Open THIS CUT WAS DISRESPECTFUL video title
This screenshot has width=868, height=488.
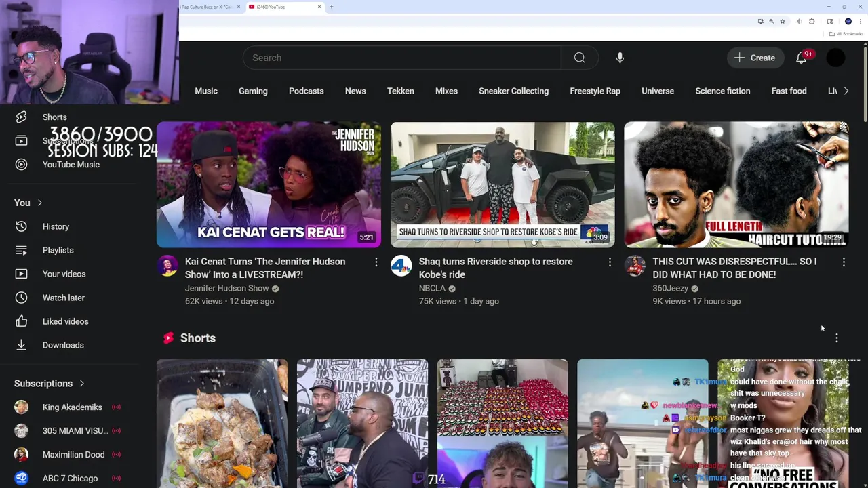click(734, 268)
